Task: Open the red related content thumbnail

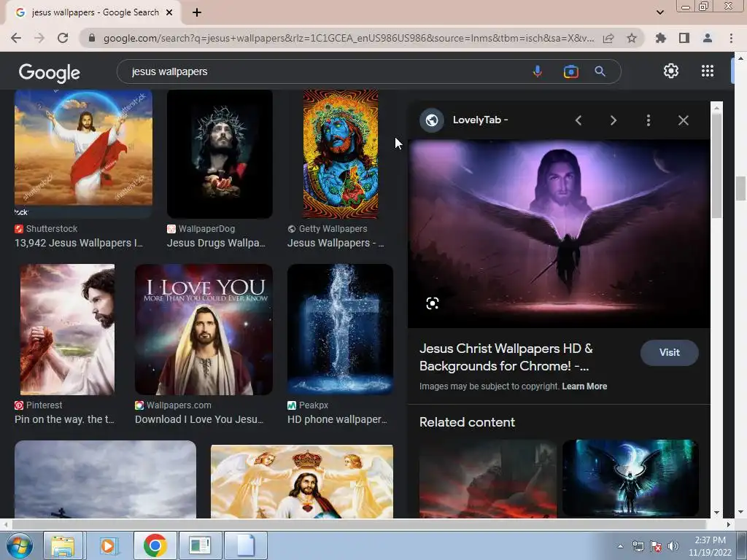Action: click(488, 478)
